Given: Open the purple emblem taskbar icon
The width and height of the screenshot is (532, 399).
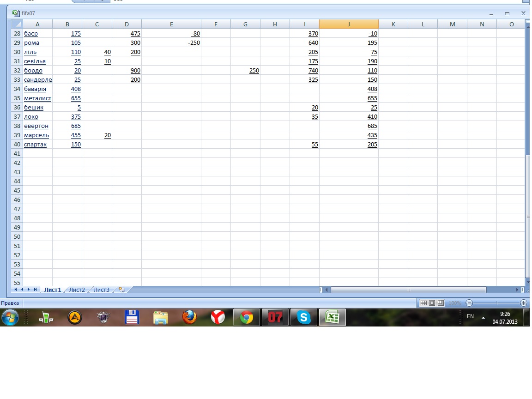Looking at the screenshot, I should (x=103, y=318).
